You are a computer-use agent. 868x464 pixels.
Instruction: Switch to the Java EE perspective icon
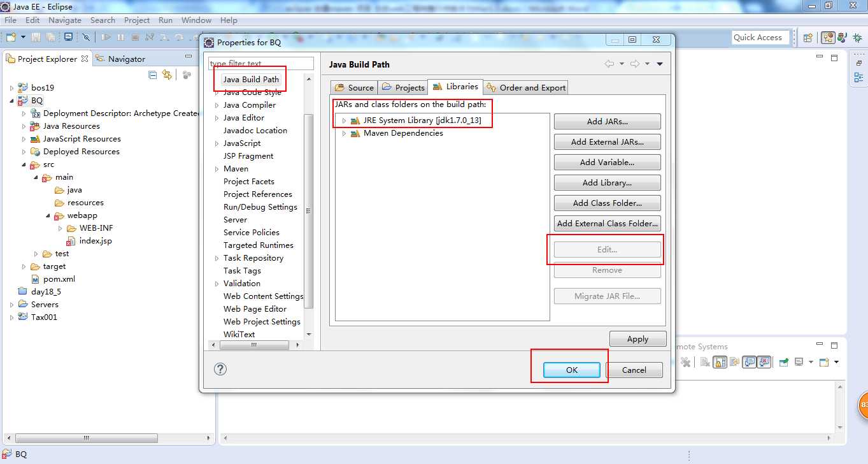point(828,38)
